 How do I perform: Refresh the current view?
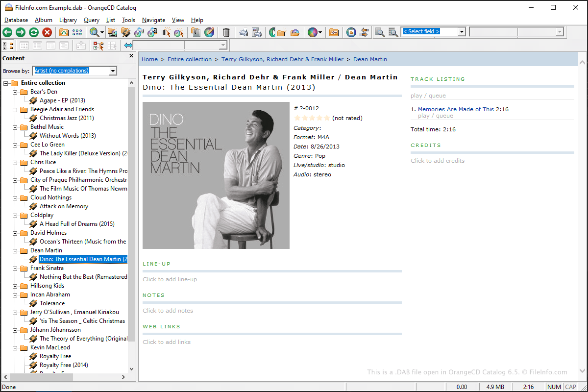pyautogui.click(x=34, y=32)
